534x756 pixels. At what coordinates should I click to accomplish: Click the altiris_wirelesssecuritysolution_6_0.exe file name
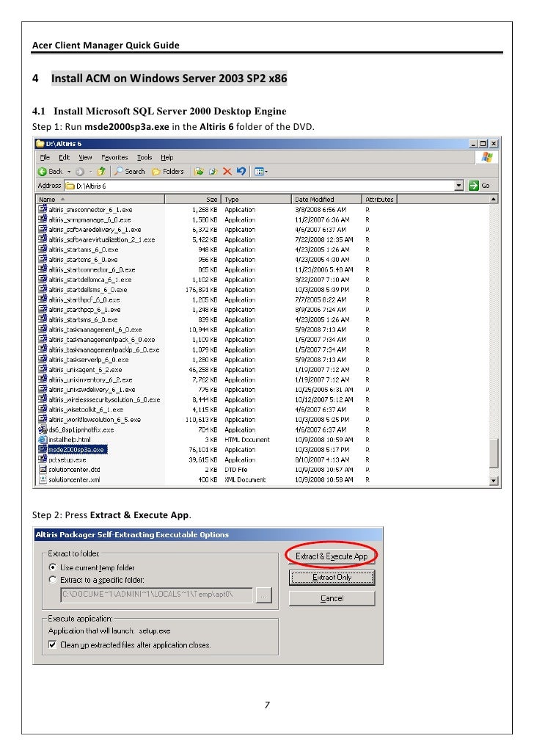coord(104,400)
